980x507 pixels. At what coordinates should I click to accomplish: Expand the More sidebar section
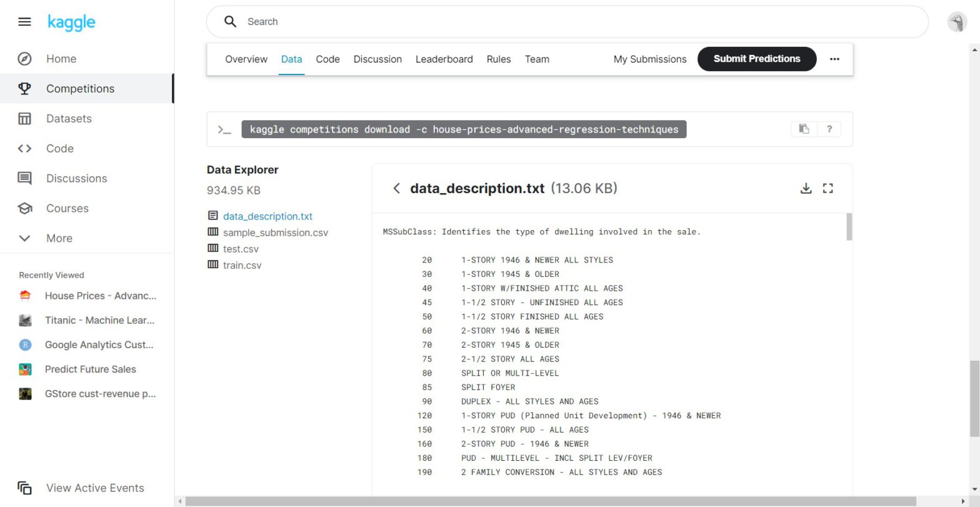[59, 238]
